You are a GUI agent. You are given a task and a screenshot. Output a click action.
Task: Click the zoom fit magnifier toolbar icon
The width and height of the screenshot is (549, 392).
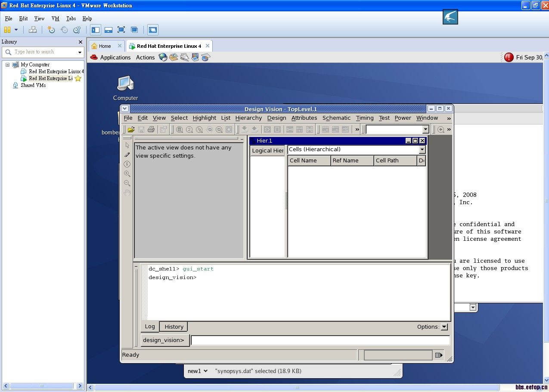click(180, 129)
